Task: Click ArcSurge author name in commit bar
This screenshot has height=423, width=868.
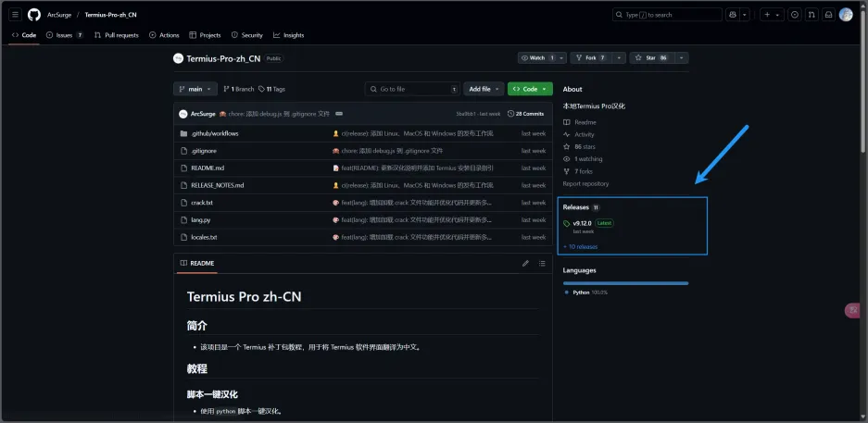Action: tap(203, 114)
